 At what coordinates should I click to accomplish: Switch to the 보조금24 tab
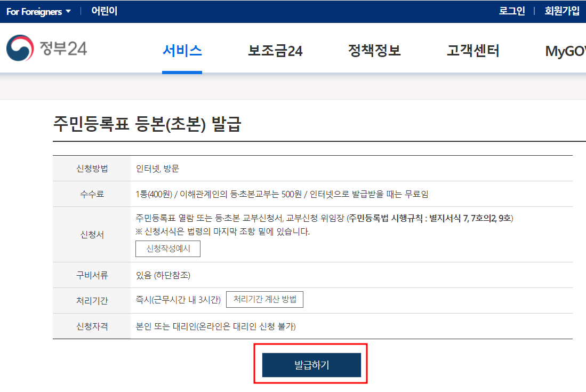click(275, 50)
